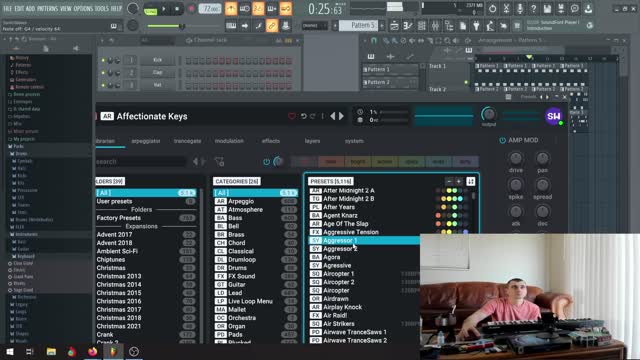
Task: Switch to the layers tab
Action: [312, 141]
